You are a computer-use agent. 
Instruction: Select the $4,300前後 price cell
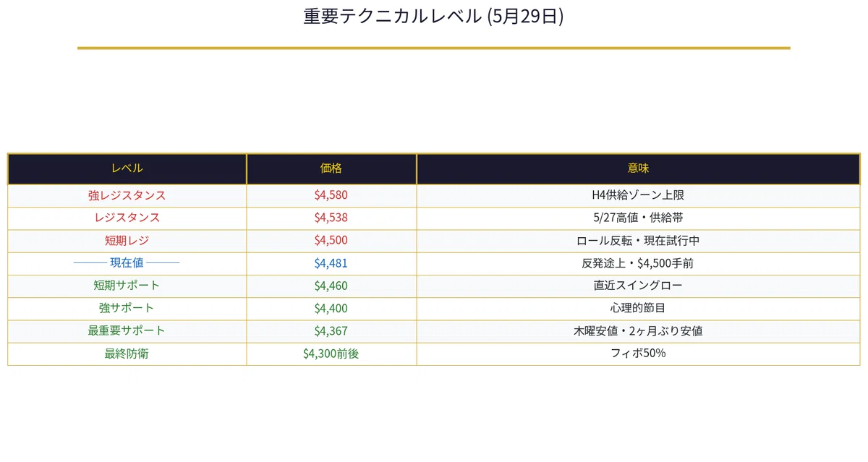(331, 354)
